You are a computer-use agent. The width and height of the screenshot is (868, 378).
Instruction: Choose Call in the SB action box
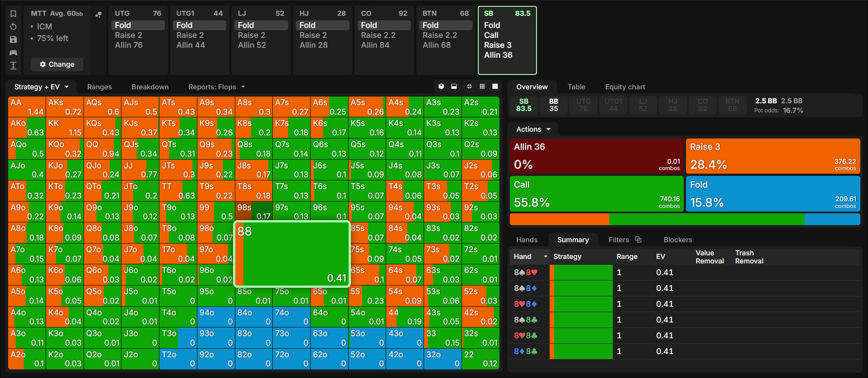(491, 35)
